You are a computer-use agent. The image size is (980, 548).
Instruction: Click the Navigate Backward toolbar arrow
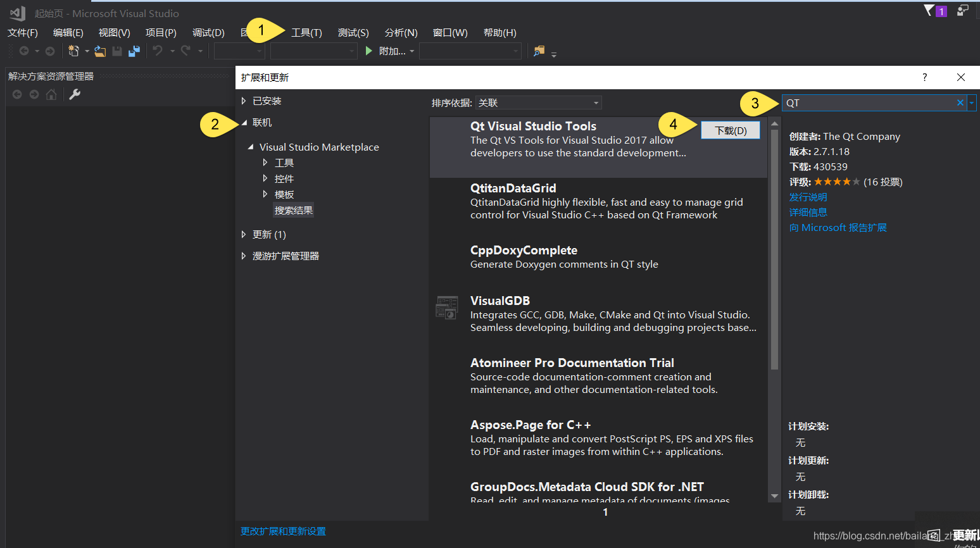pyautogui.click(x=24, y=51)
